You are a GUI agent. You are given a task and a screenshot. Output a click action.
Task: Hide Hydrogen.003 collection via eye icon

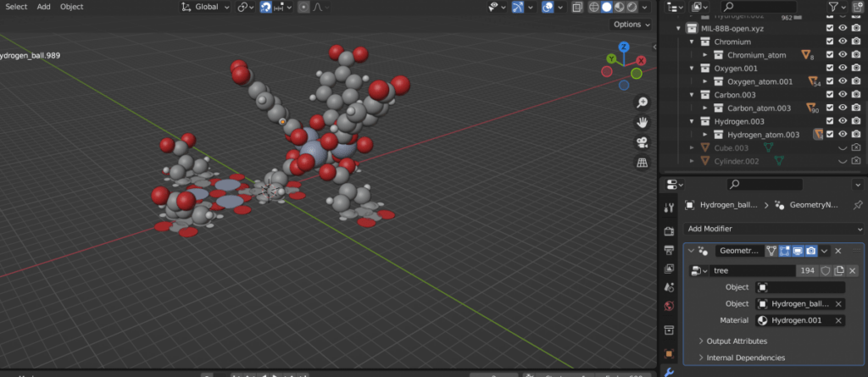pos(843,121)
